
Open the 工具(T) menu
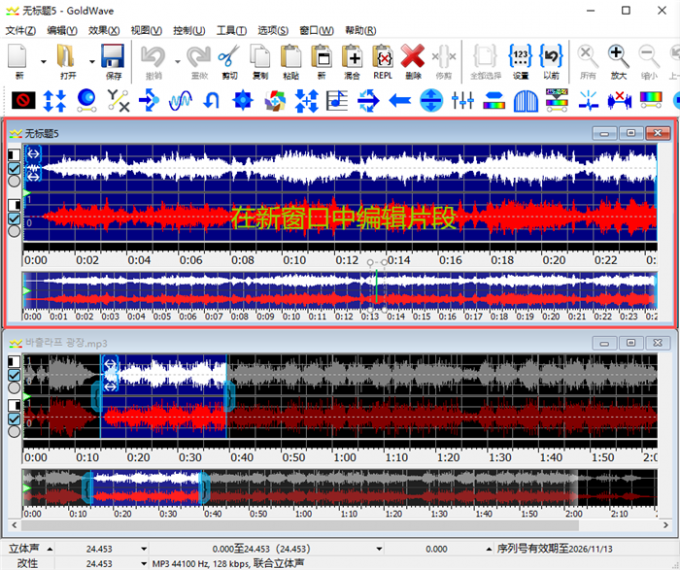[x=232, y=30]
